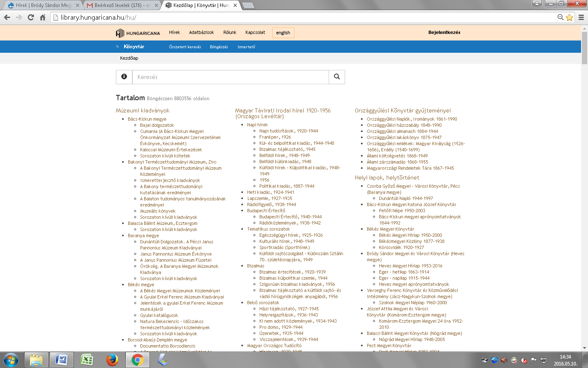This screenshot has height=368, width=588.
Task: Open Frankper, 1926 link
Action: pos(275,137)
